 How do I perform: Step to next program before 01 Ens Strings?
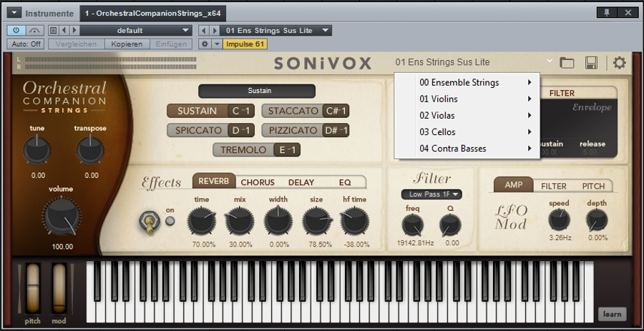(x=215, y=30)
